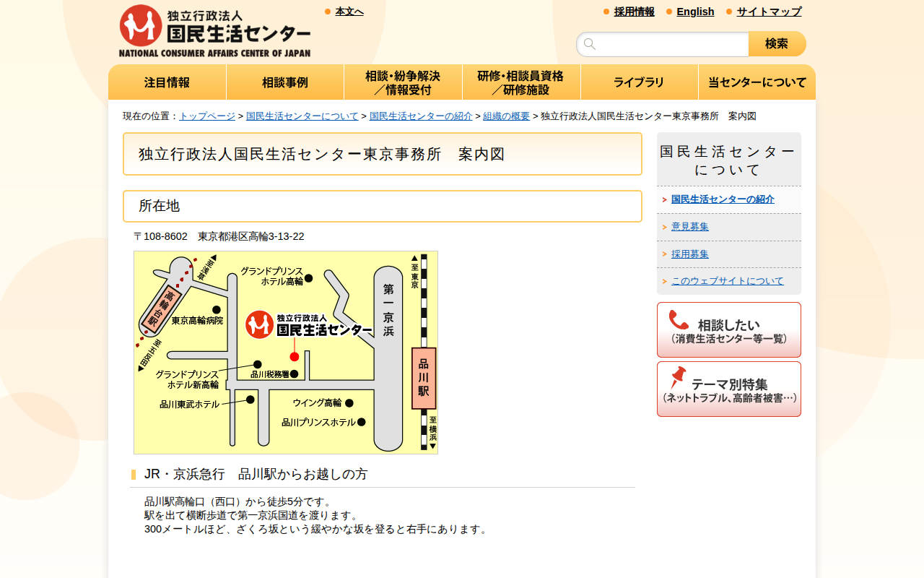Viewport: 924px width, 578px height.
Task: Open the 研修・相談員資格／研修施設 menu tab
Action: 521,82
